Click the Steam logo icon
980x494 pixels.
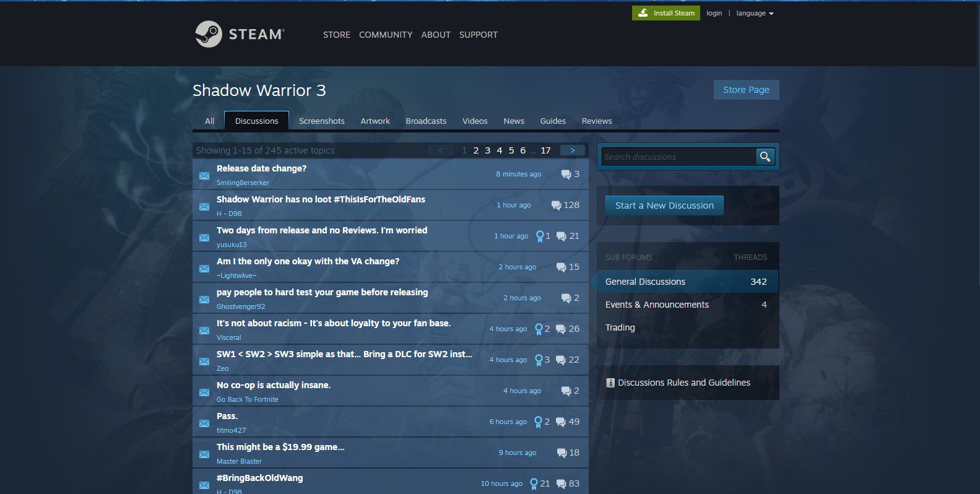pyautogui.click(x=209, y=34)
